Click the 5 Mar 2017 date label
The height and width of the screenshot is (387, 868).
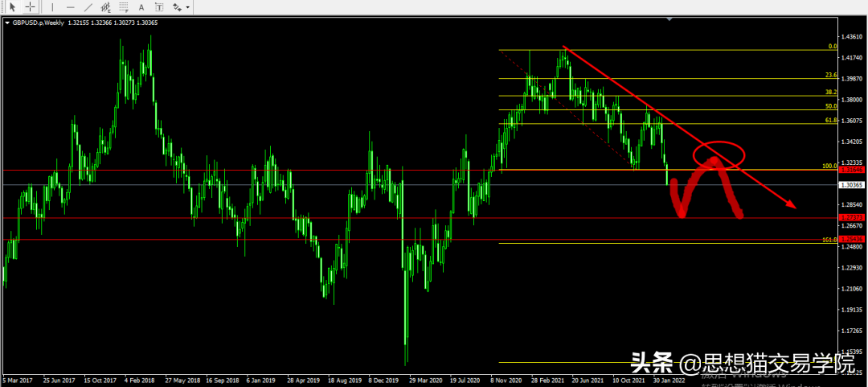point(17,381)
